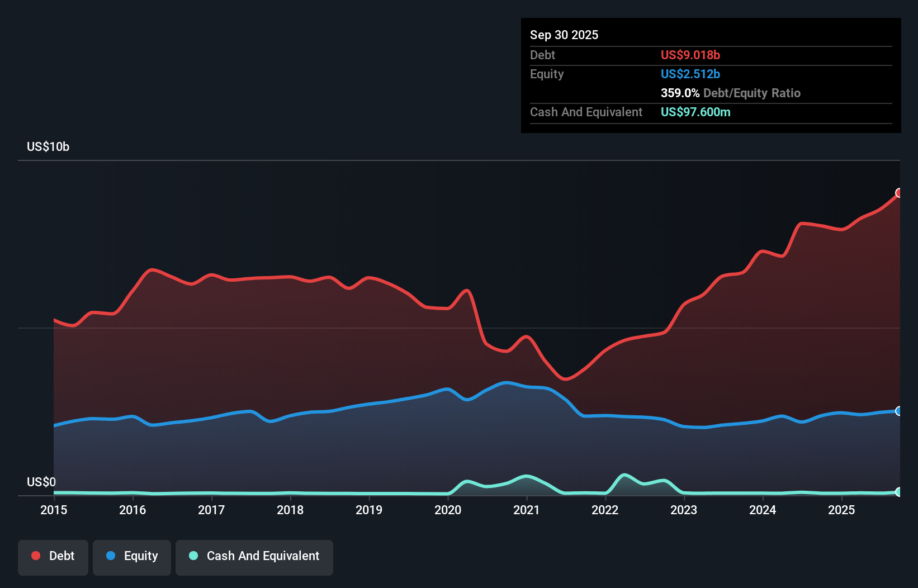Click the teal Cash And Equivalent legend dot

point(193,556)
